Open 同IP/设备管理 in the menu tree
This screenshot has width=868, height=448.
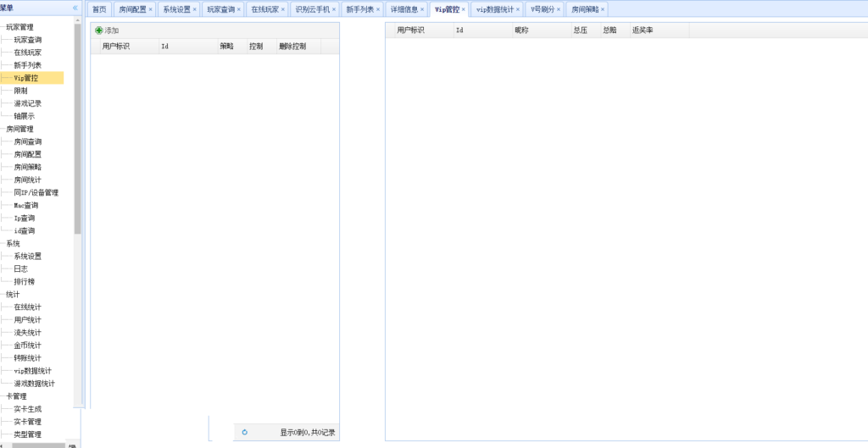(36, 192)
